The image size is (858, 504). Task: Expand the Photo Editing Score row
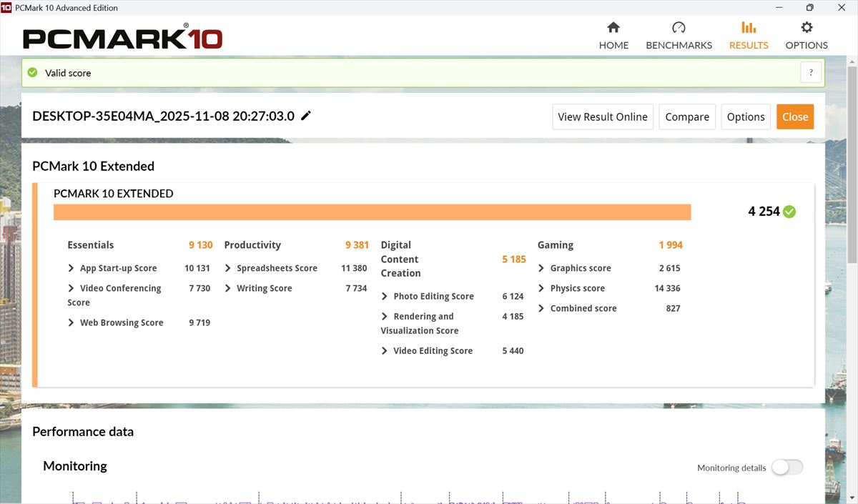(385, 296)
